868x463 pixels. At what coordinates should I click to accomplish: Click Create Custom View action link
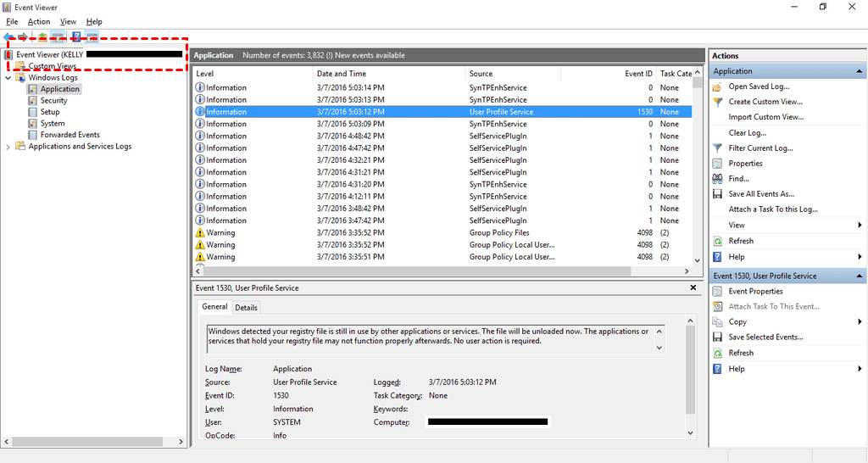pyautogui.click(x=765, y=102)
